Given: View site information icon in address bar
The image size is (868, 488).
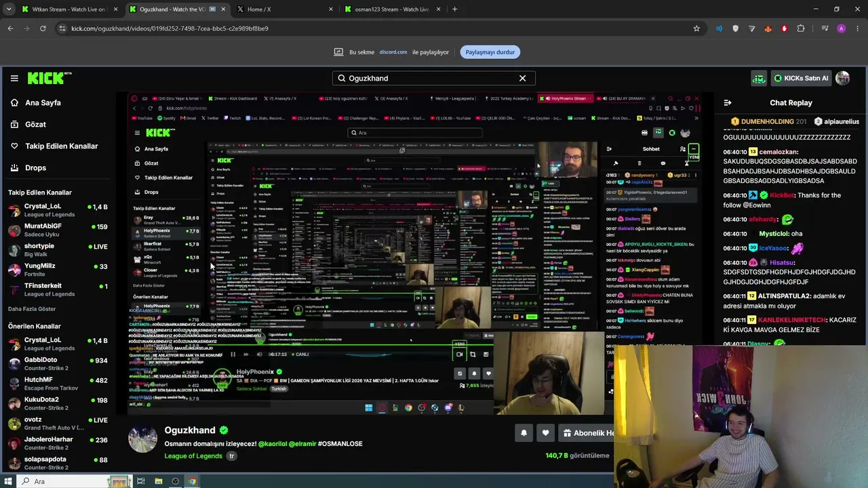Looking at the screenshot, I should (x=62, y=28).
